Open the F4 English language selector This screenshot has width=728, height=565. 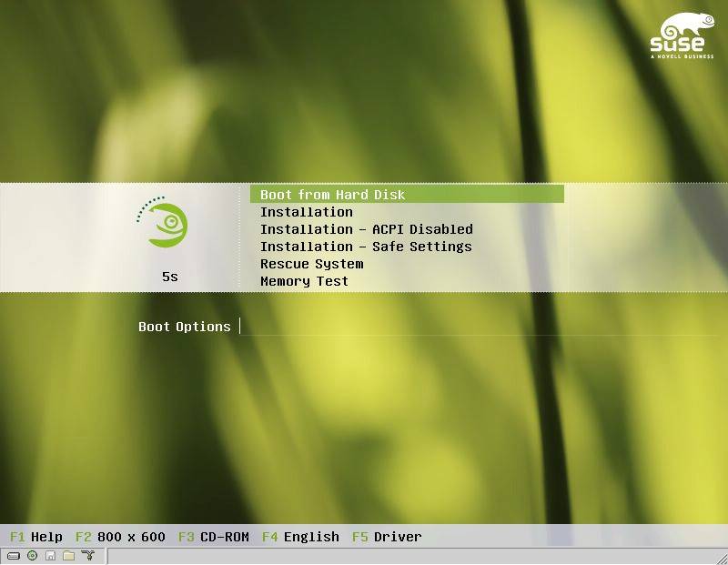tap(300, 537)
